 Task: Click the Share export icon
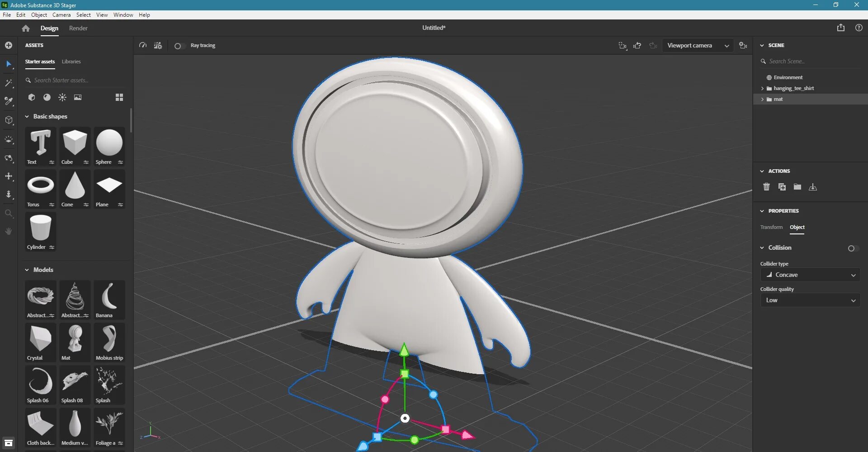[x=840, y=28]
